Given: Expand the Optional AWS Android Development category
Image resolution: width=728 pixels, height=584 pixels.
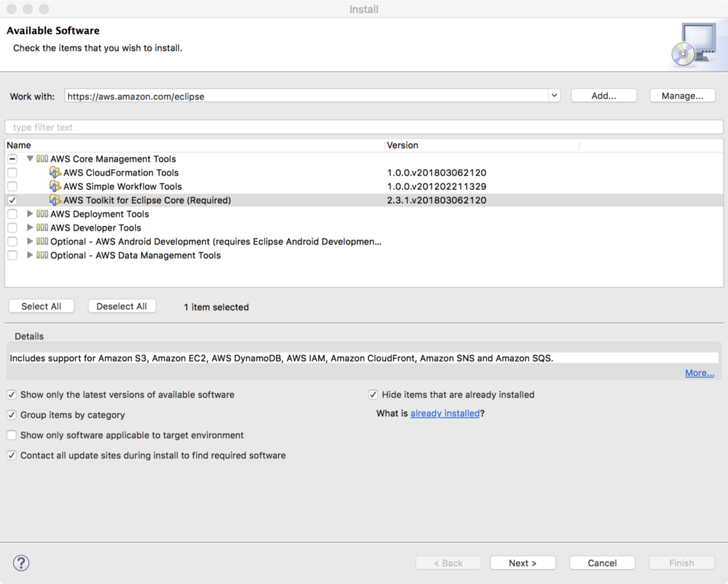Looking at the screenshot, I should click(x=30, y=242).
